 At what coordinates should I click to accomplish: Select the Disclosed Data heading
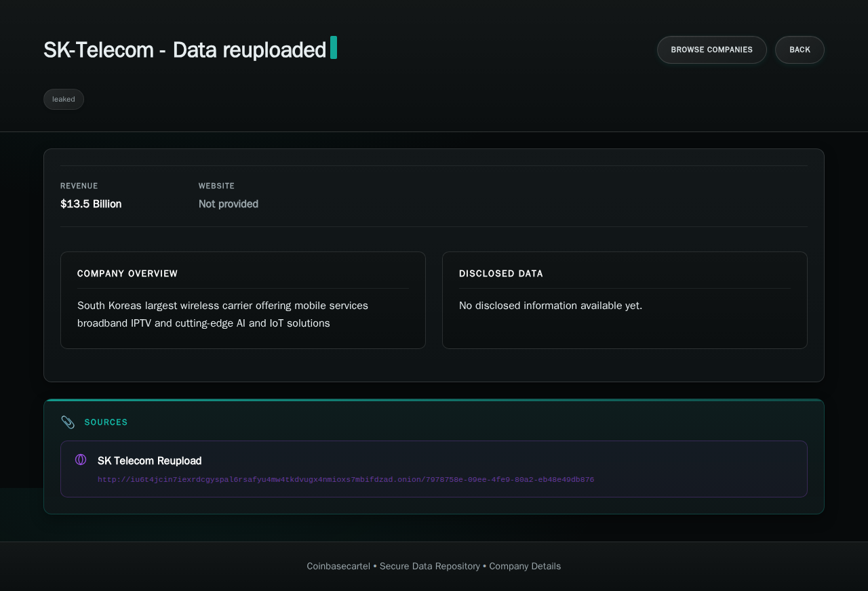(501, 274)
